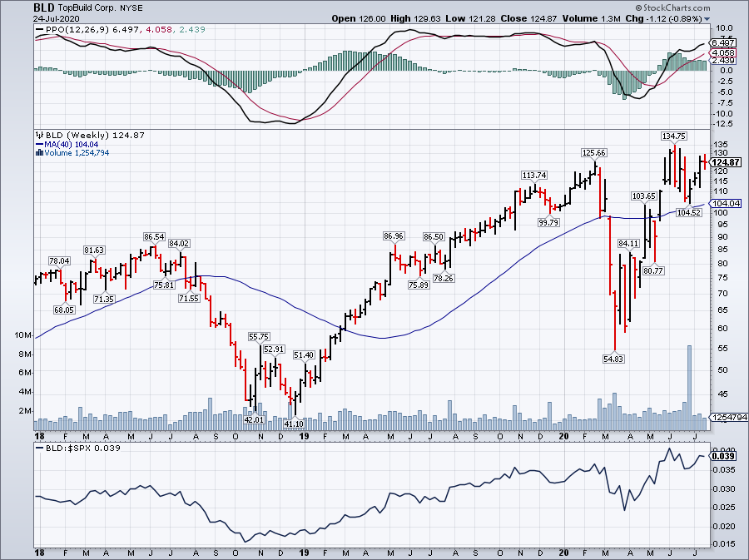Click the 84.11 price label
Screen dimensions: 749x560
628,244
